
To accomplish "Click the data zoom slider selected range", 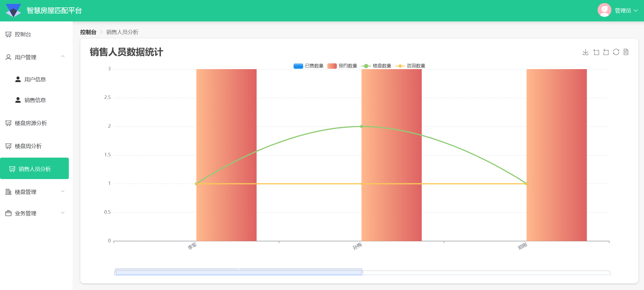I will [239, 272].
